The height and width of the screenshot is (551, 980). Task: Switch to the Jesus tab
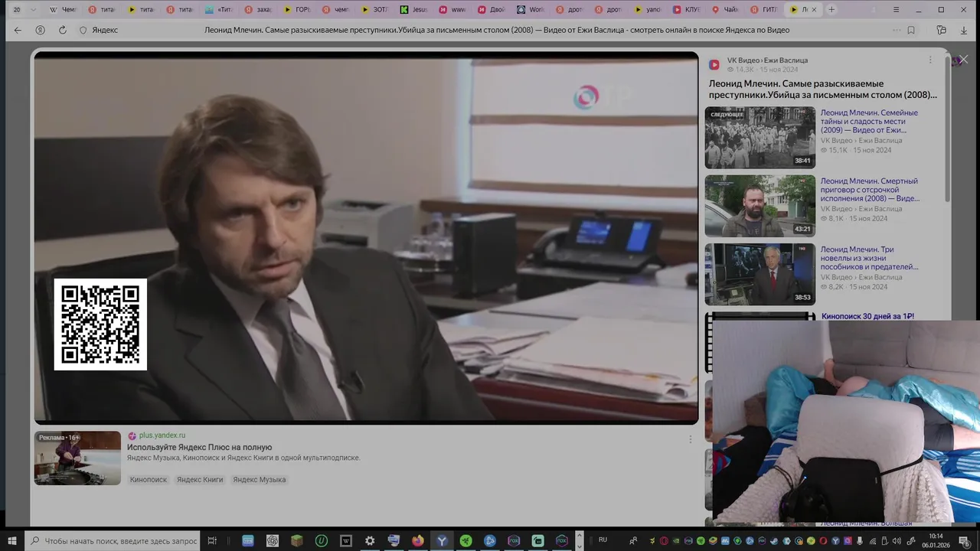(414, 10)
